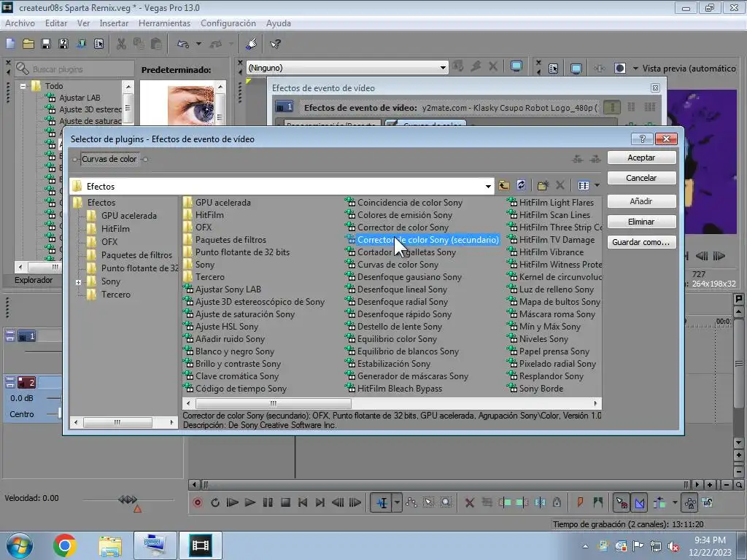Click the Cancelar button
The image size is (747, 560).
641,178
